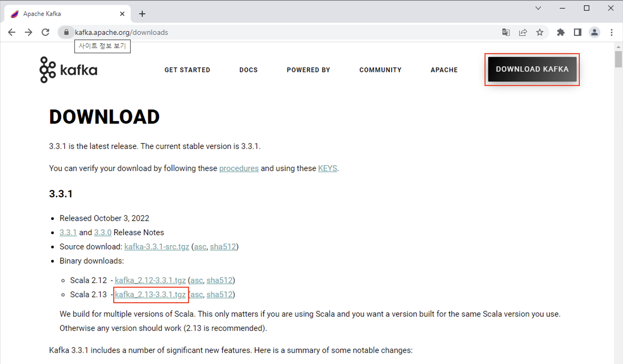Viewport: 623px width, 364px height.
Task: Click the scrollbar up arrow
Action: (x=618, y=47)
